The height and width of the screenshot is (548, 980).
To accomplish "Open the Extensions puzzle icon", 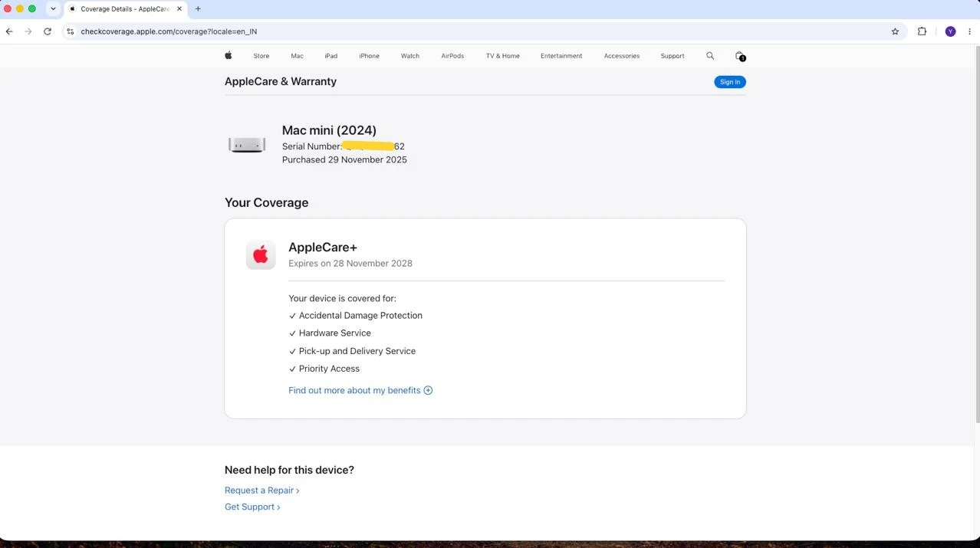I will click(922, 31).
